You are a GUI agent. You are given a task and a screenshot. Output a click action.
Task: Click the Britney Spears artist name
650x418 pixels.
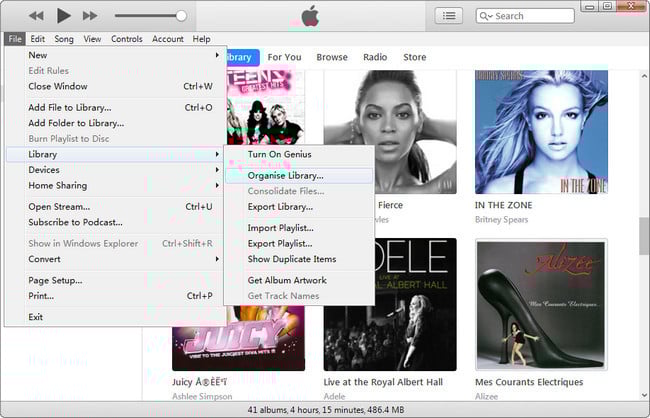point(502,220)
